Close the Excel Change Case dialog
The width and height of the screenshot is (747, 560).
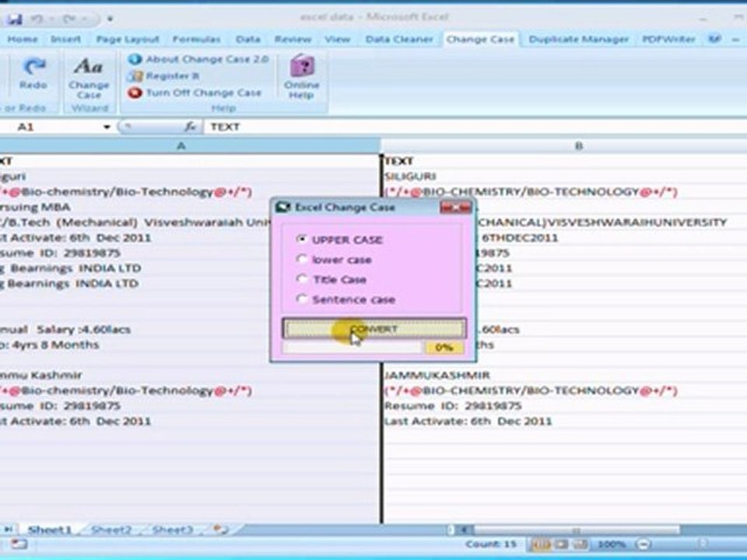pyautogui.click(x=455, y=207)
